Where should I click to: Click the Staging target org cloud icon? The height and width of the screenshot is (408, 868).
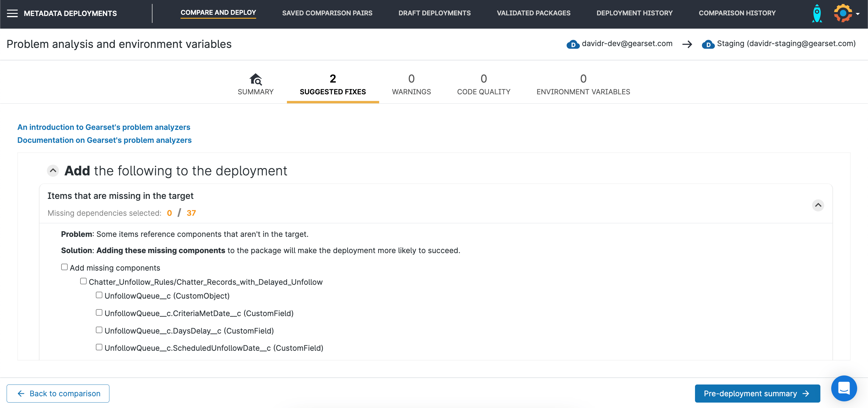pyautogui.click(x=709, y=44)
